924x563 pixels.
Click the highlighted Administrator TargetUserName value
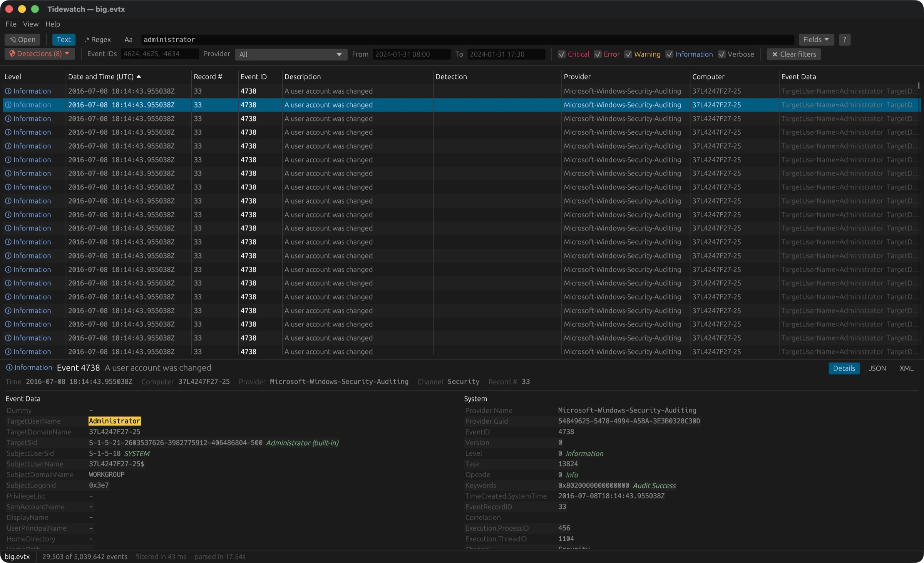(115, 421)
